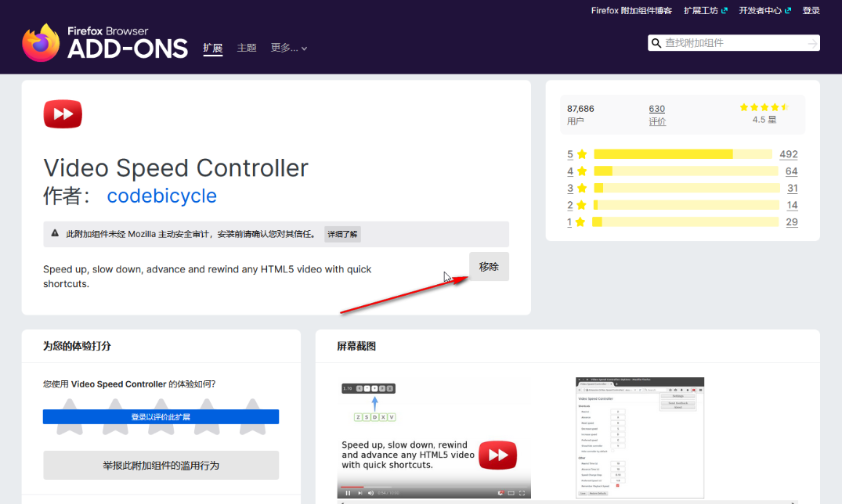Click the 4-star rating bar

coord(685,171)
